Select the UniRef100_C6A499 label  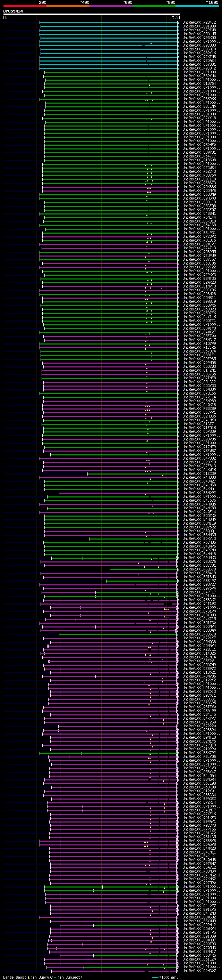click(x=199, y=711)
